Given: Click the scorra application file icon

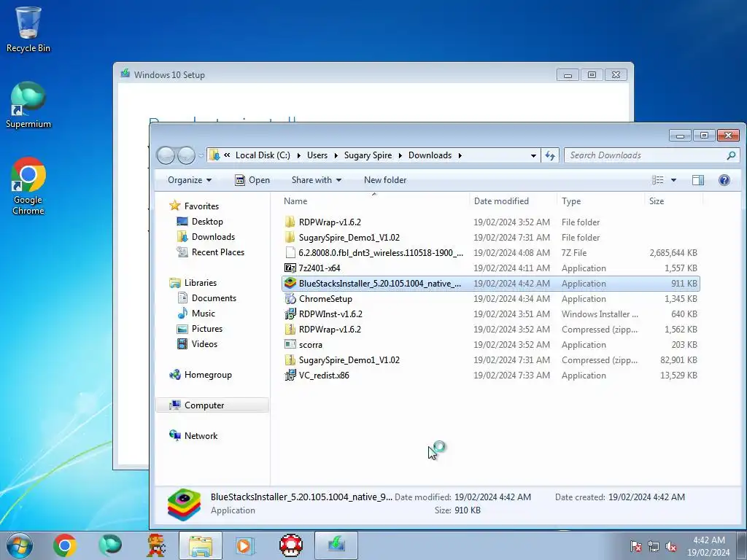Looking at the screenshot, I should (x=290, y=344).
